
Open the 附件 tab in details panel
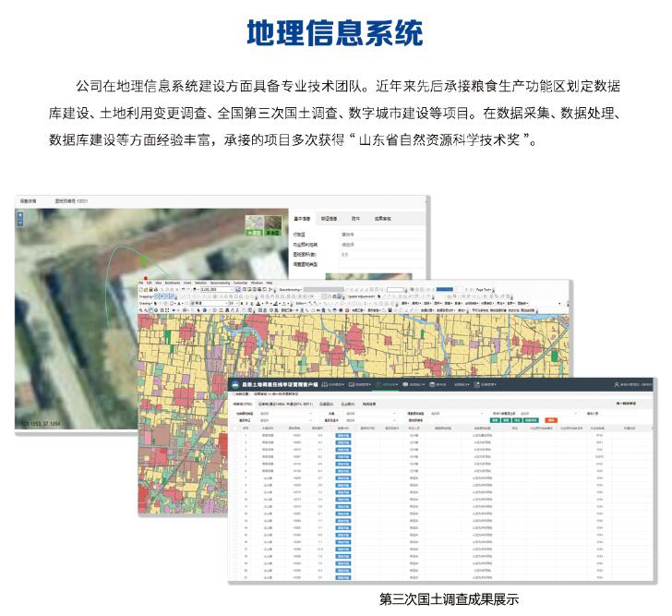click(356, 219)
